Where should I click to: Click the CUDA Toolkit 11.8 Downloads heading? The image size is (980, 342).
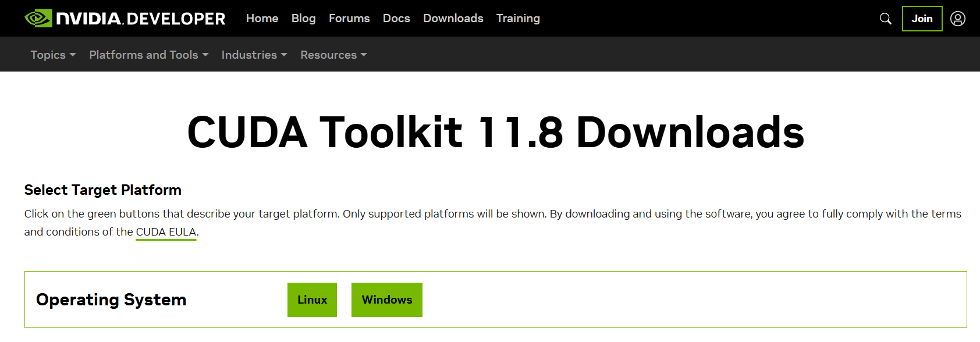[x=495, y=133]
